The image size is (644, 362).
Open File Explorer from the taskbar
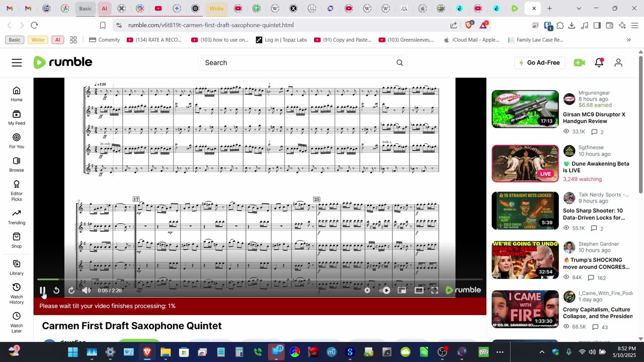point(166,352)
